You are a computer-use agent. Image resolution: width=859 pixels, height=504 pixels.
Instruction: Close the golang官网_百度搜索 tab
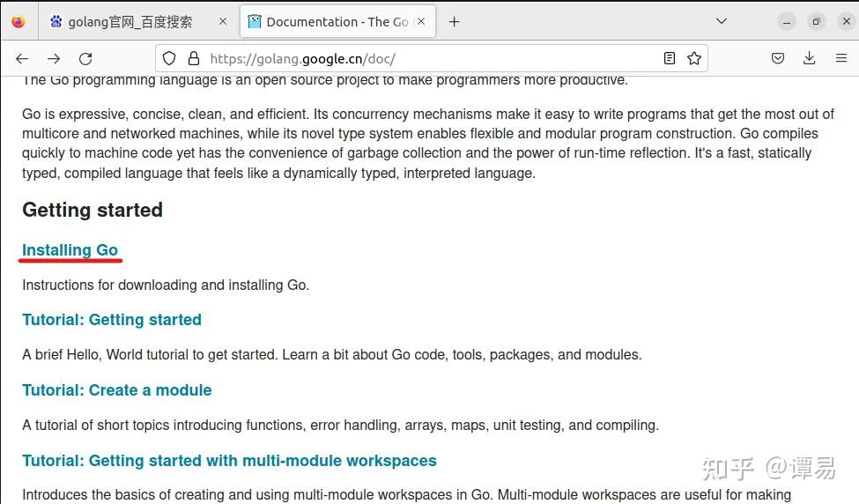[222, 21]
